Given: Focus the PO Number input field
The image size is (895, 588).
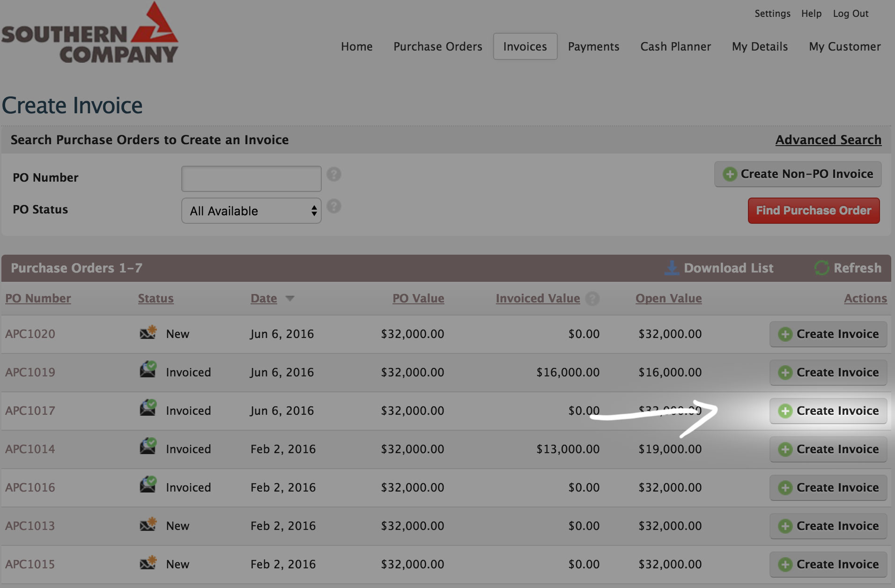Looking at the screenshot, I should click(x=251, y=178).
